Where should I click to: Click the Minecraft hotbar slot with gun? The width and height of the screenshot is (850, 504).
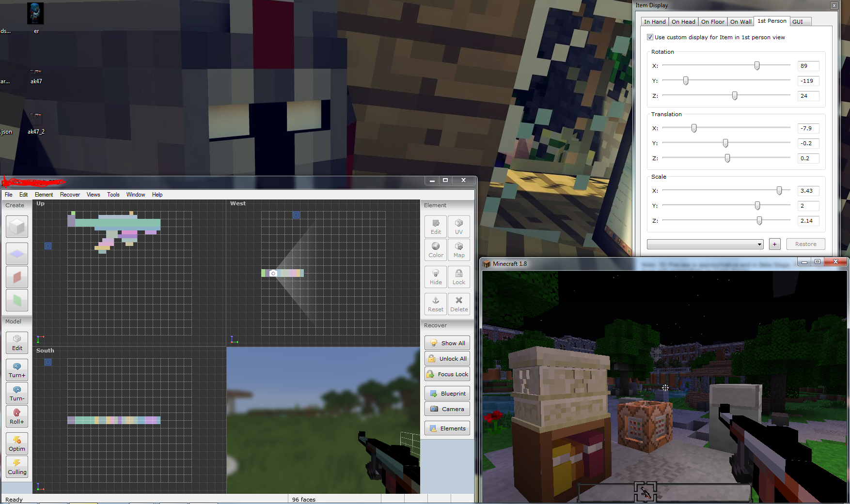645,492
